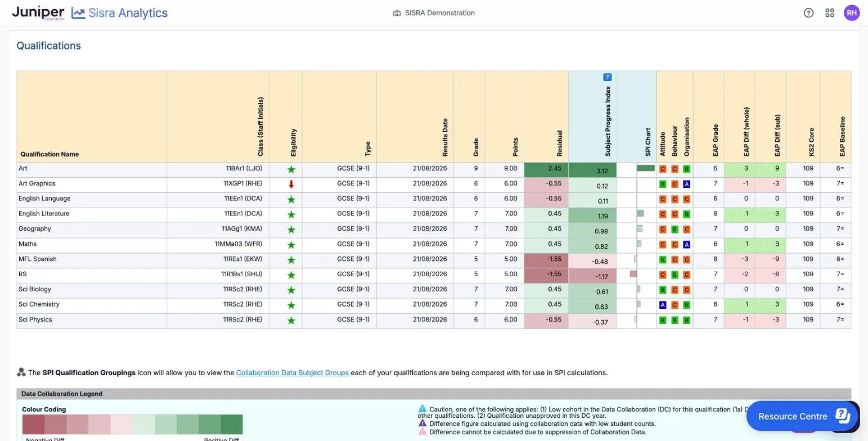Screen dimensions: 868x441
Task: Click the English Language qualification name
Action: pyautogui.click(x=44, y=199)
